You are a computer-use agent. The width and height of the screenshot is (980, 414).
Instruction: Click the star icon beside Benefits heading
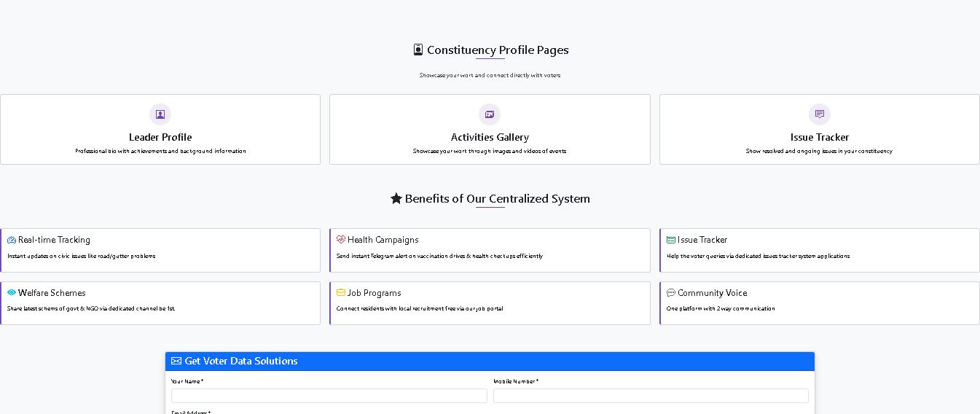coord(396,198)
